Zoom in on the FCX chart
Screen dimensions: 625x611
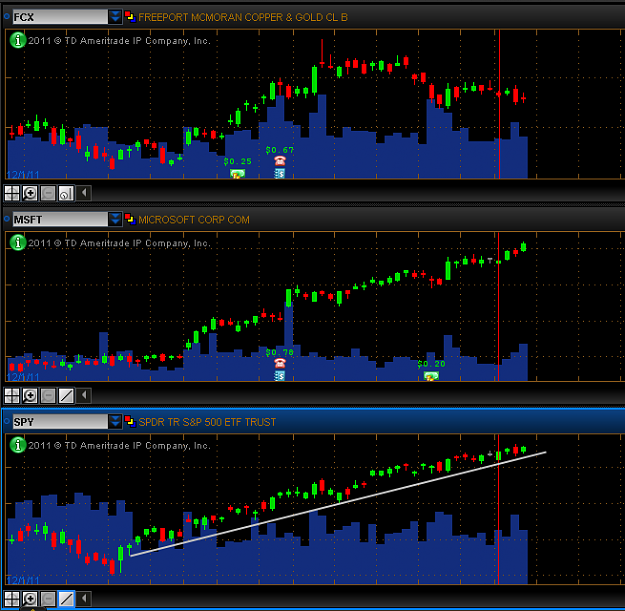(30, 193)
